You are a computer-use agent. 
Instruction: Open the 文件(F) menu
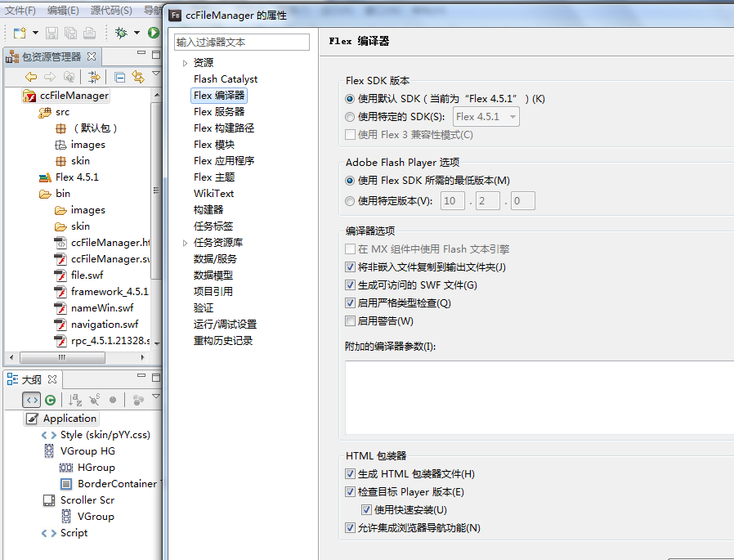[20, 11]
